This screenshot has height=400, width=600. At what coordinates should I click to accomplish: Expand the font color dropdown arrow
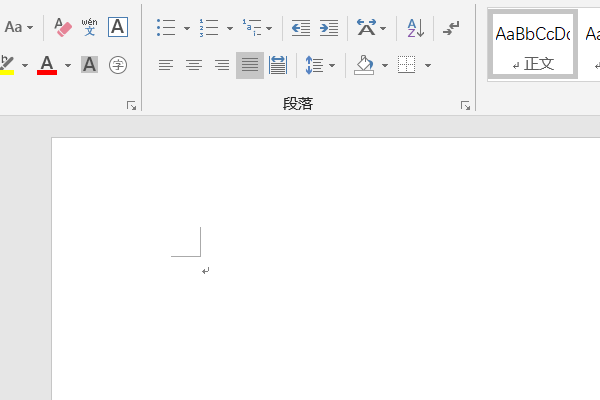(68, 65)
